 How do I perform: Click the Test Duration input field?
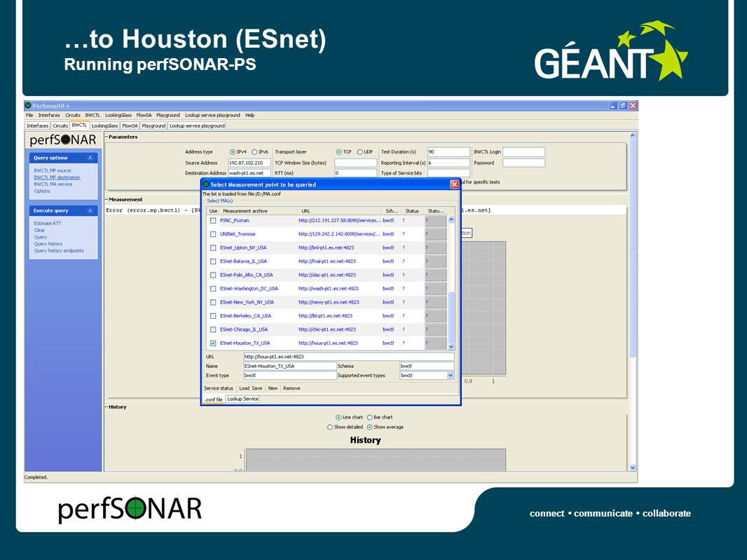448,152
